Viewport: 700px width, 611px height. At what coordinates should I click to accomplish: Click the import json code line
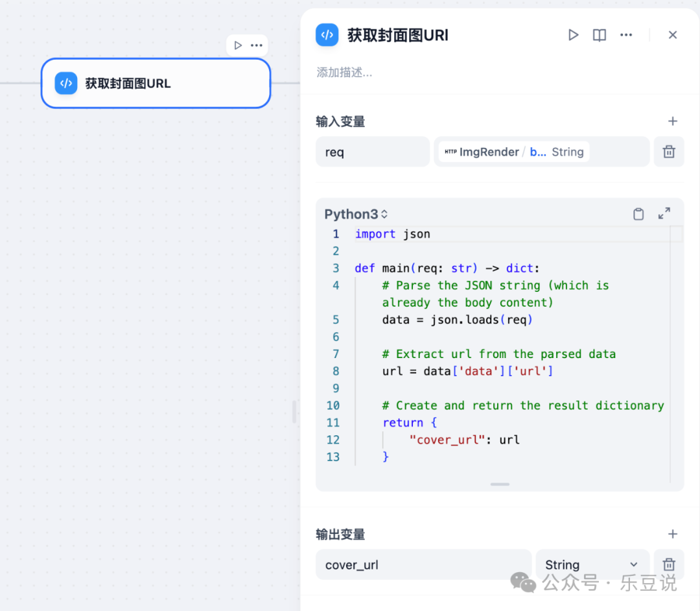pos(392,234)
